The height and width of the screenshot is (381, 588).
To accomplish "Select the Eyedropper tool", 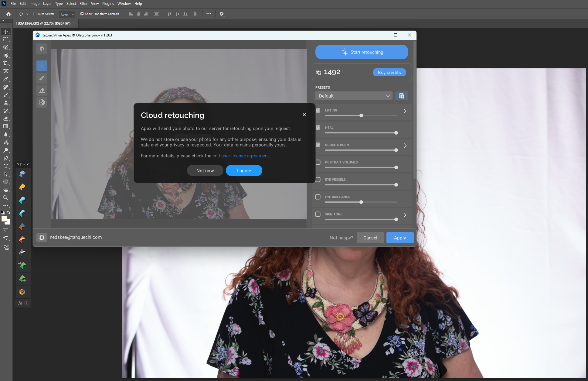I will tap(6, 79).
